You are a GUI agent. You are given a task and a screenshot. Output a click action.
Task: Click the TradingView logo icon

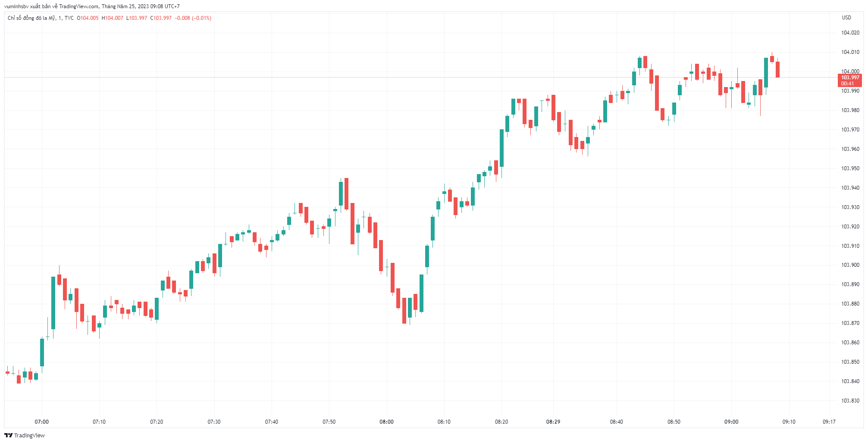click(8, 435)
